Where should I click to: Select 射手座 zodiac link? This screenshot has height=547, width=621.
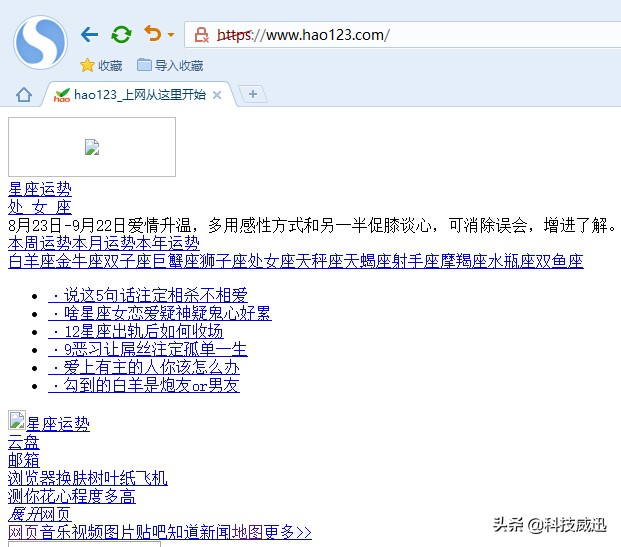pos(415,261)
